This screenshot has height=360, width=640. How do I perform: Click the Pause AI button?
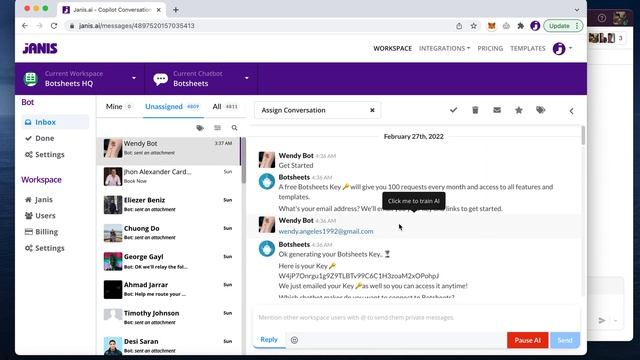[527, 340]
